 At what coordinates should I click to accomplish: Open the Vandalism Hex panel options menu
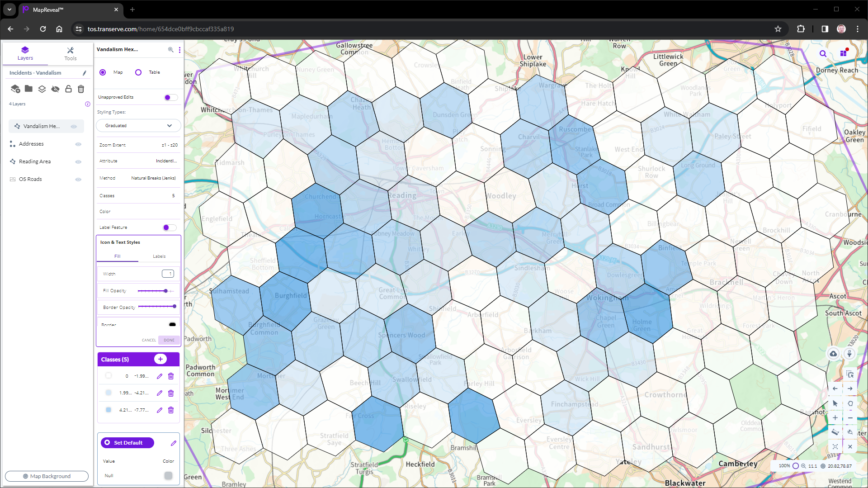point(179,50)
